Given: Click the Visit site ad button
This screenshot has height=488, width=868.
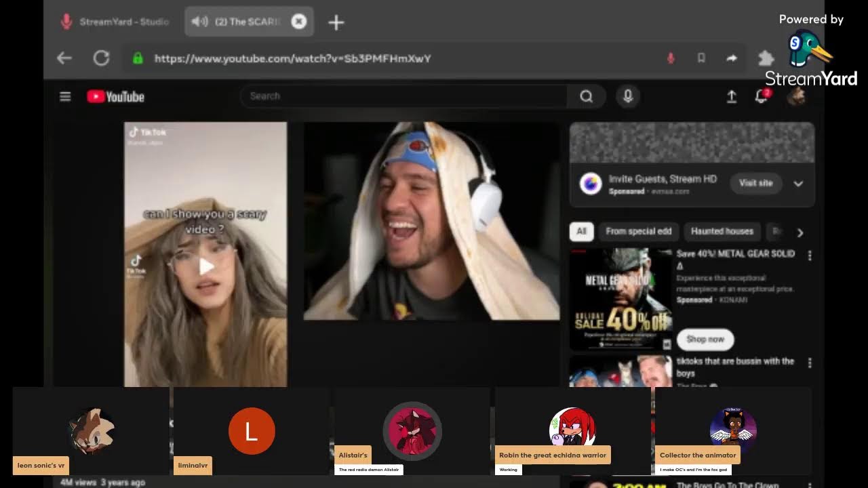Looking at the screenshot, I should pos(755,183).
